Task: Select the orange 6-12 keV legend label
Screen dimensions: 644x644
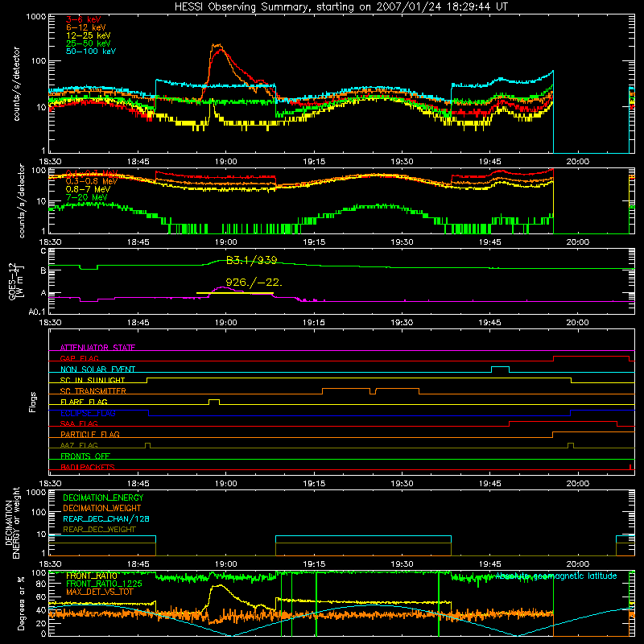Action: pyautogui.click(x=86, y=27)
